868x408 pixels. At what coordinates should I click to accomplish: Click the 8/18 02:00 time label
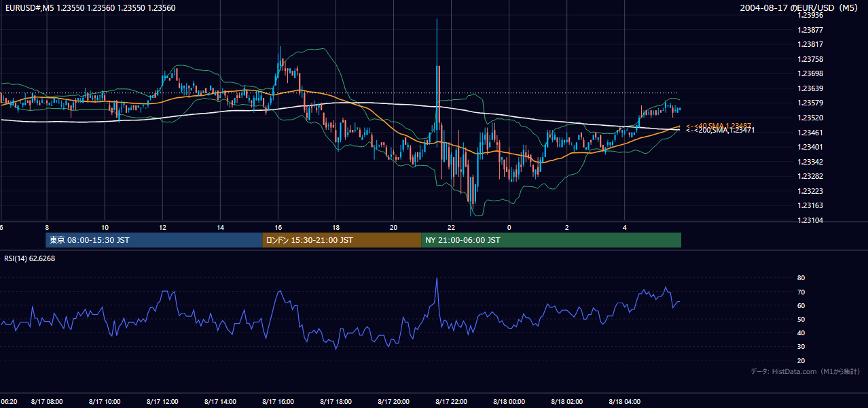(x=567, y=402)
